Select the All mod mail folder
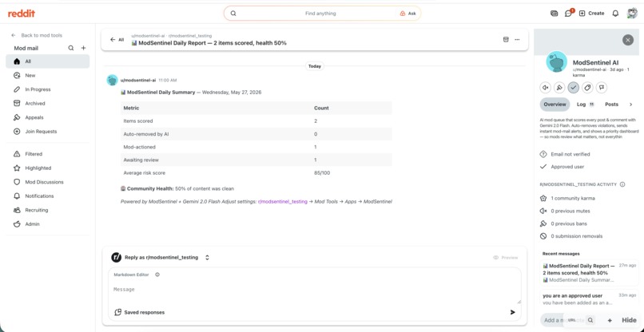The height and width of the screenshot is (332, 644). tap(48, 61)
